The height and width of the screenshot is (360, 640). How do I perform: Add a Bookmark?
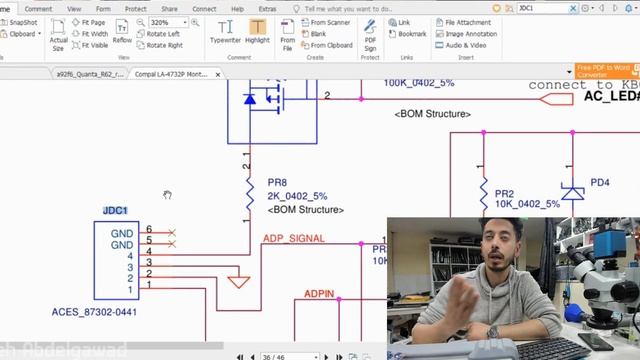tap(407, 34)
